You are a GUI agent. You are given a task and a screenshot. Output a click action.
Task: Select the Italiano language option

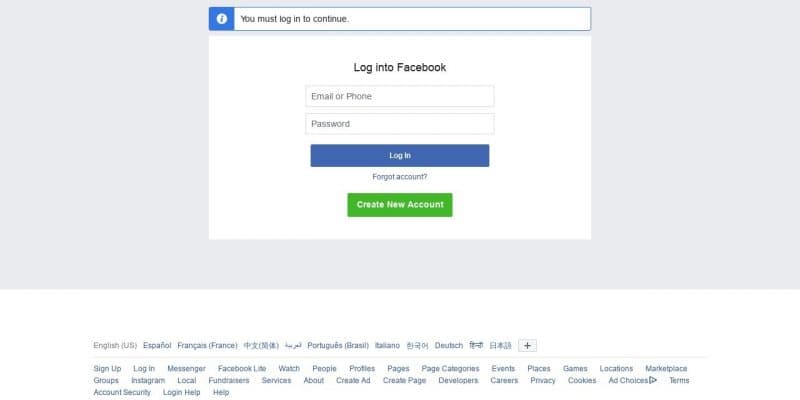pos(387,346)
